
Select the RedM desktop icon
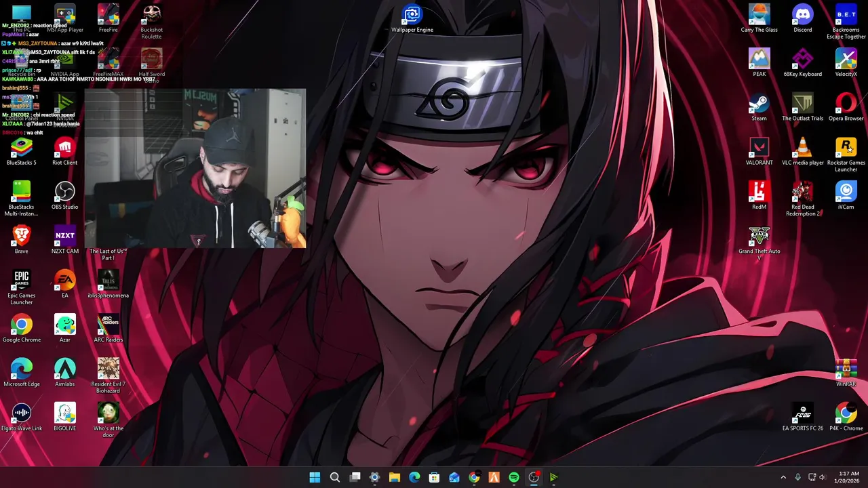tap(759, 197)
